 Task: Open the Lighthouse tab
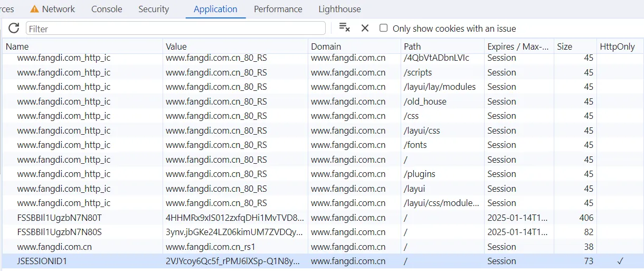coord(340,9)
